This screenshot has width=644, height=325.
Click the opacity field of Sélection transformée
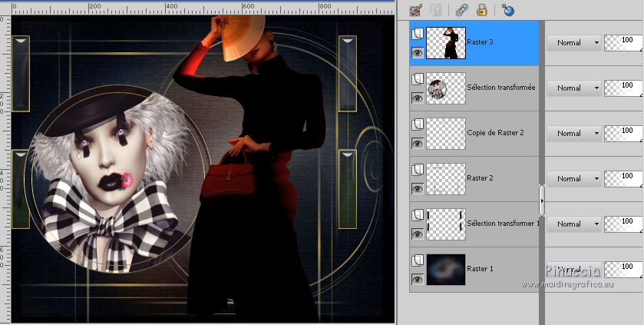click(x=624, y=88)
